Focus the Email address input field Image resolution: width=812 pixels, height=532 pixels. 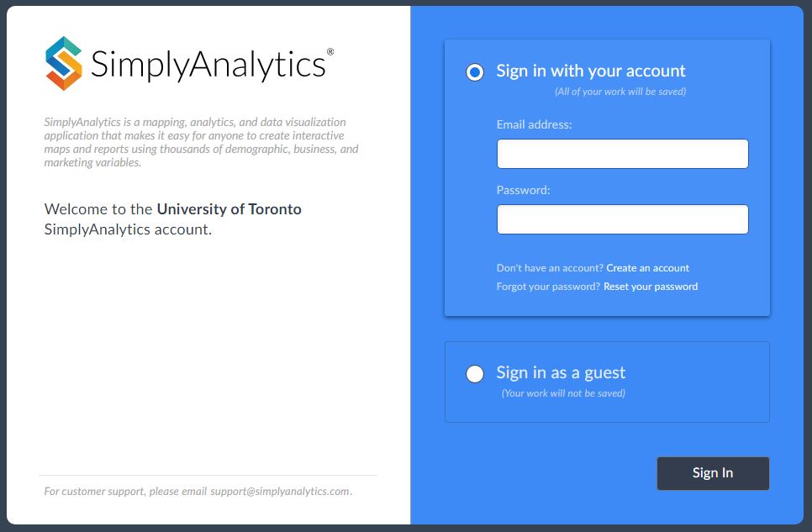tap(622, 154)
